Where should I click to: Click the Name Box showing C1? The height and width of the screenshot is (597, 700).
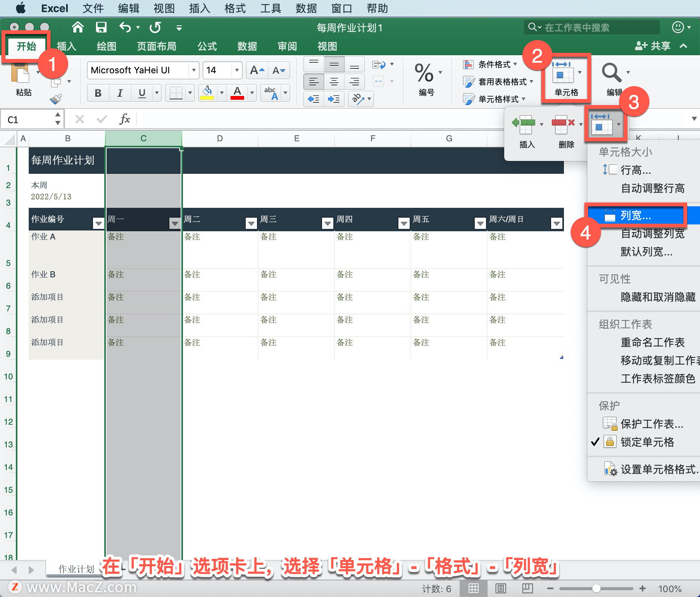point(32,119)
